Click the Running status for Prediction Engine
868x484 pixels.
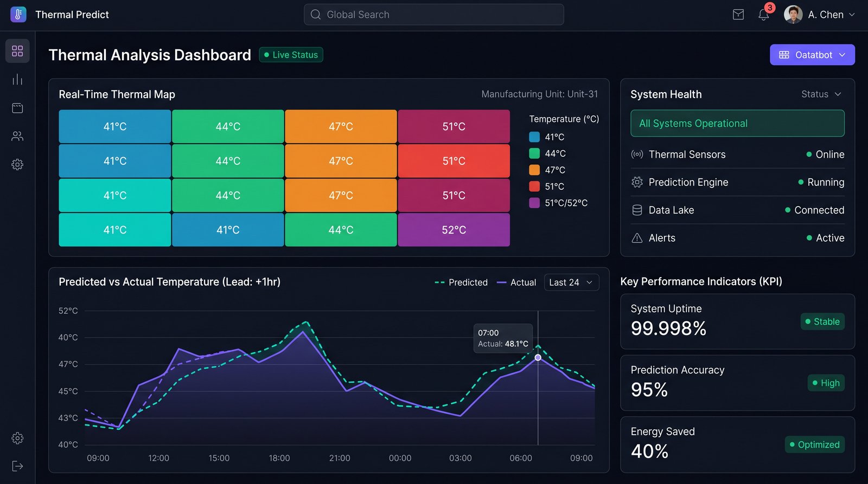[x=821, y=182]
